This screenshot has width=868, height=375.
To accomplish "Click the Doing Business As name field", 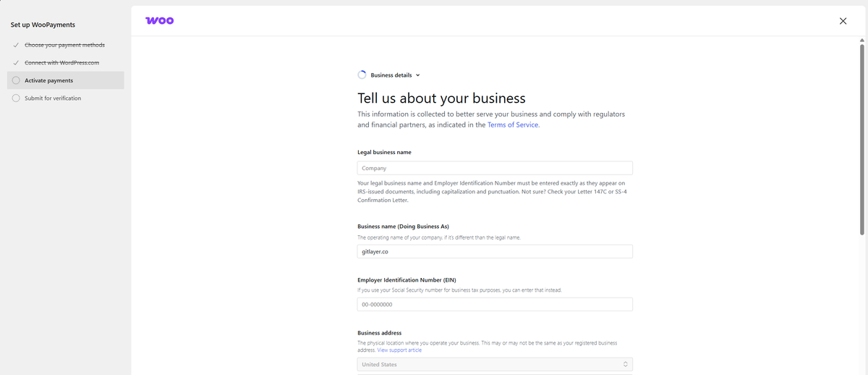I will point(495,251).
